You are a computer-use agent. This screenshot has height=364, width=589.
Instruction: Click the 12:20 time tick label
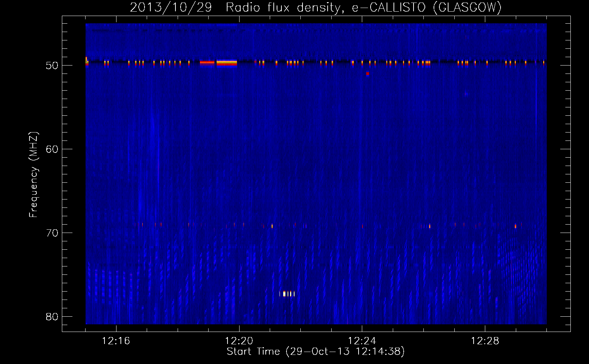coord(239,341)
